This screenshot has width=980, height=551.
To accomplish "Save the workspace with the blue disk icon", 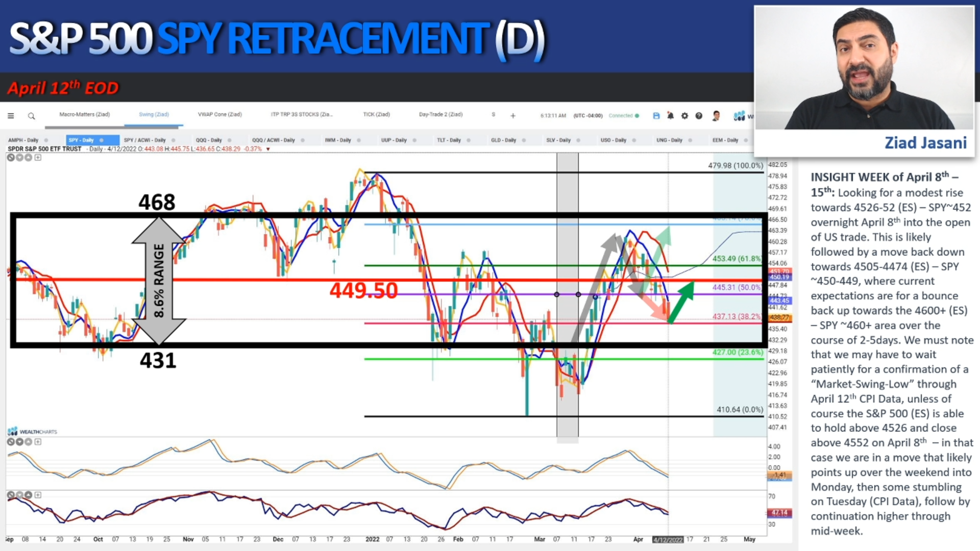I will 656,116.
